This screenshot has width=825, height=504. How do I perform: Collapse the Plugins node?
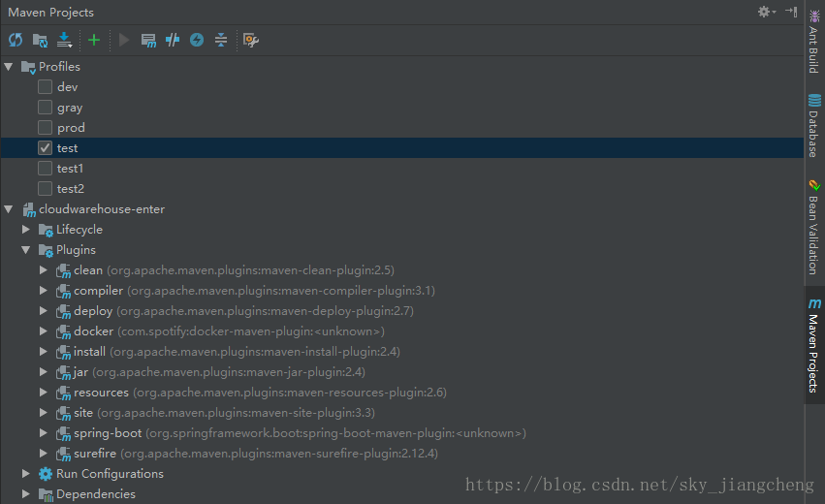click(x=26, y=250)
